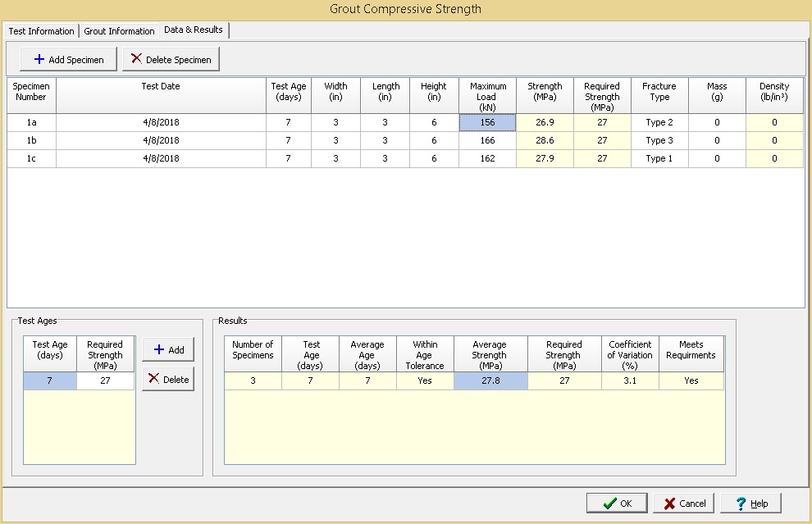Viewport: 812px width, 524px height.
Task: Select the specimen number cell 1c
Action: pyautogui.click(x=31, y=158)
